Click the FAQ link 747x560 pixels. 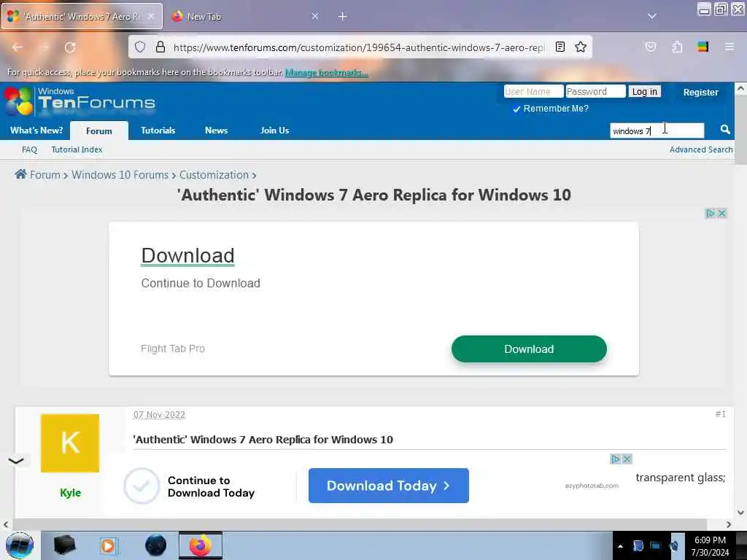(29, 149)
